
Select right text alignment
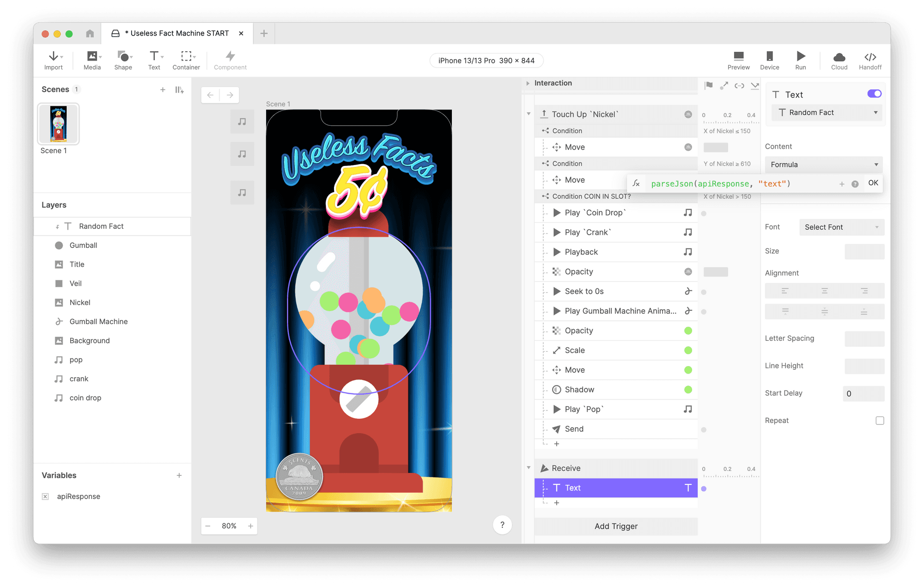tap(864, 291)
